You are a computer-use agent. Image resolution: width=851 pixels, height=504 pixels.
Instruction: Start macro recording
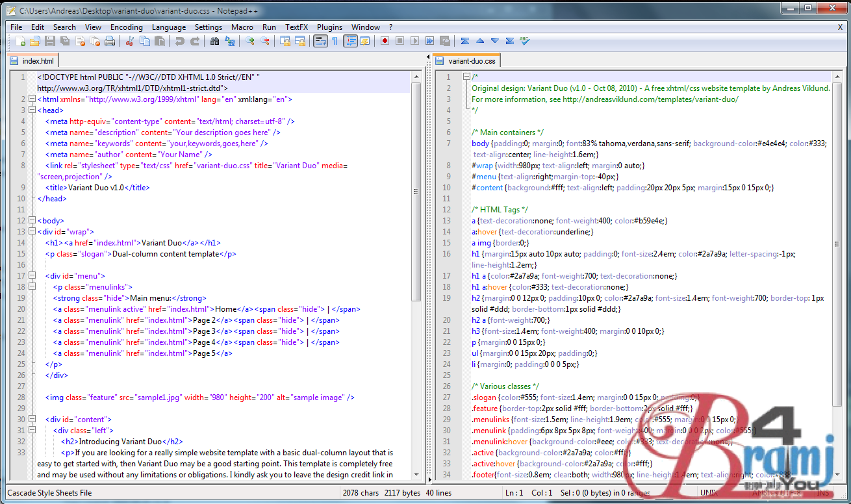[x=385, y=40]
